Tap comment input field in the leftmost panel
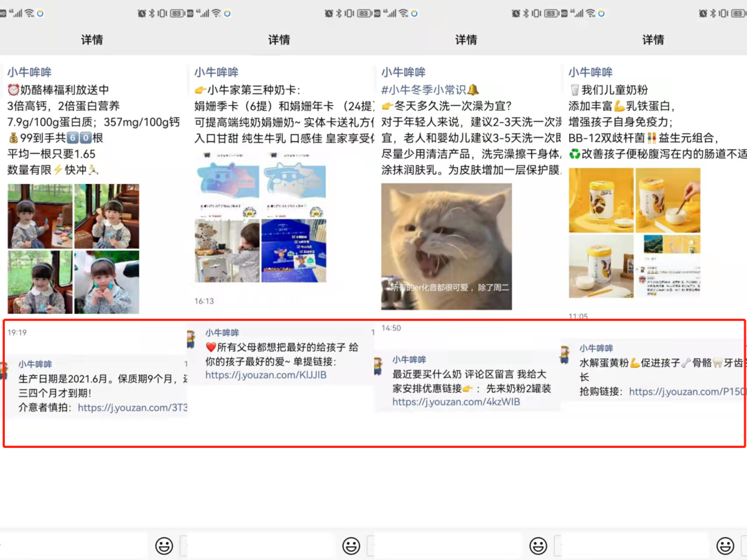The image size is (747, 560). 73,545
